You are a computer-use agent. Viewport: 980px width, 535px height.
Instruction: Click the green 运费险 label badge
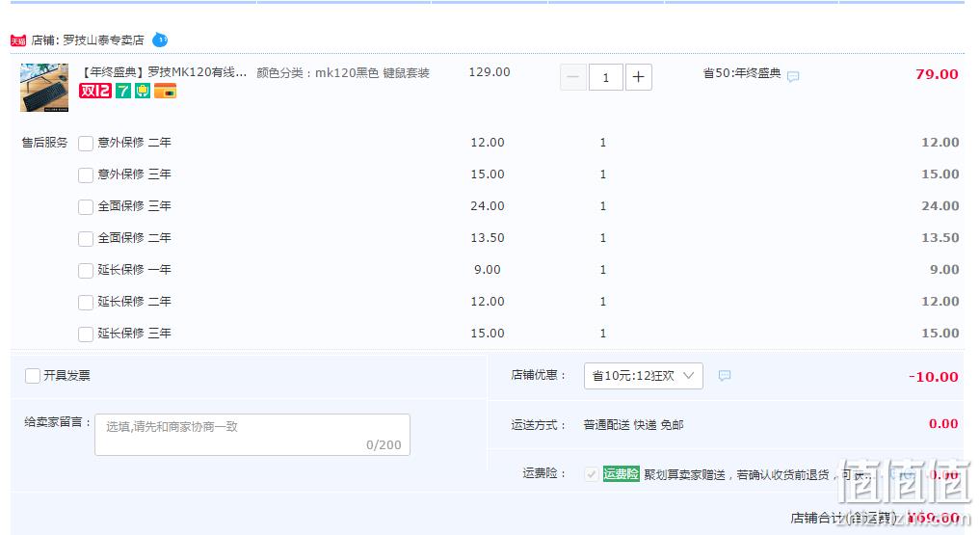621,473
